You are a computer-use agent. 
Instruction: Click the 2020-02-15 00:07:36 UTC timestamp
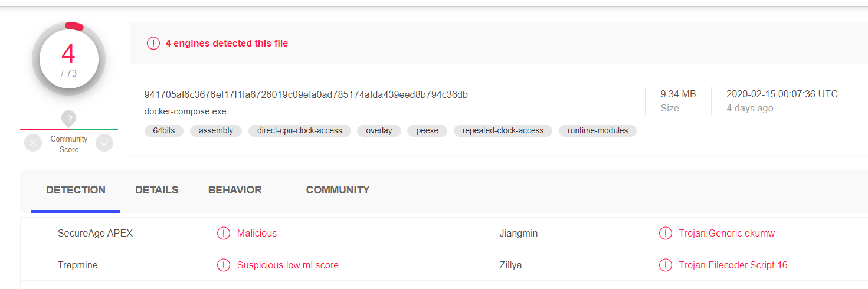782,94
